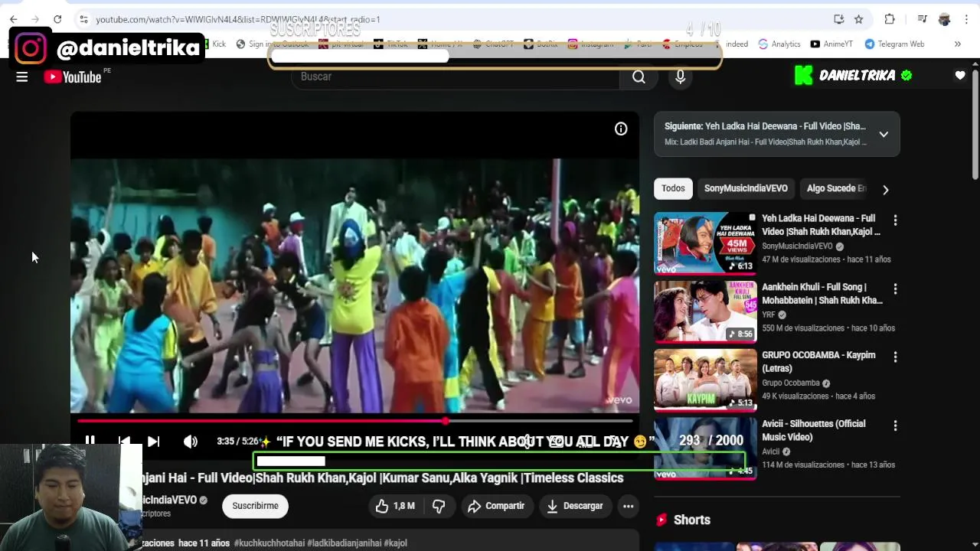Open Avicii Silhouettes video title
This screenshot has width=980, height=551.
814,430
